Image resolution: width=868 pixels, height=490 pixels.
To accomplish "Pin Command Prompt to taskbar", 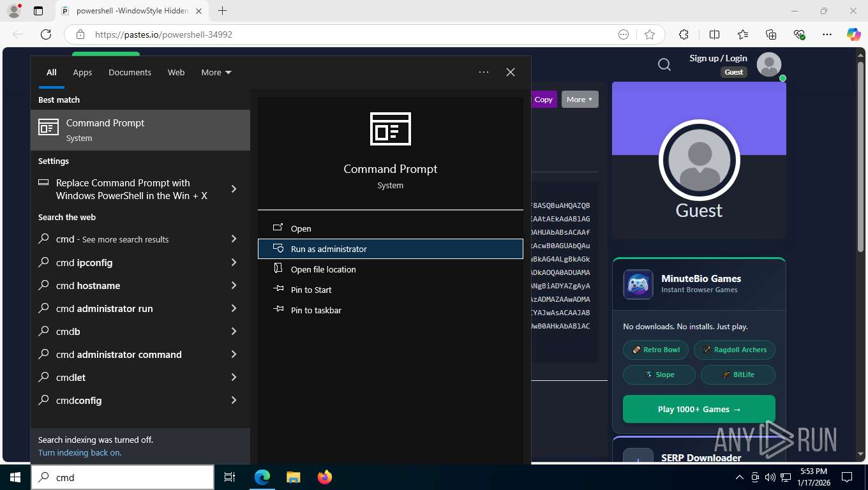I will 391,310.
